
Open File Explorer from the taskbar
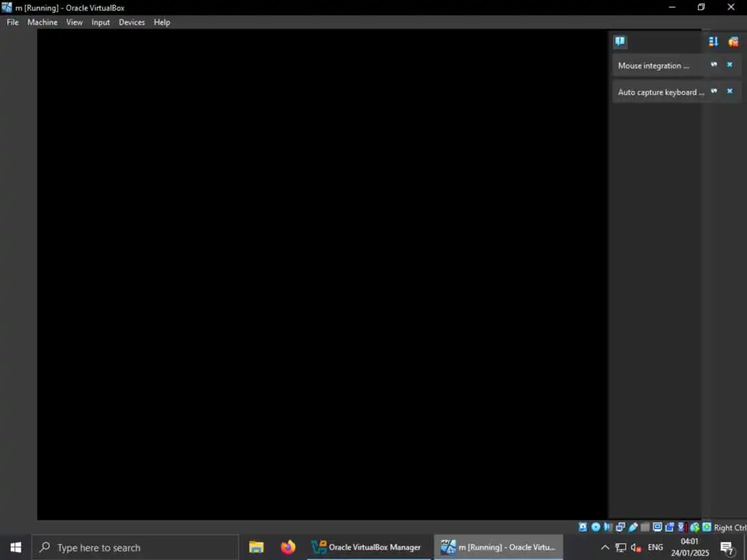256,548
